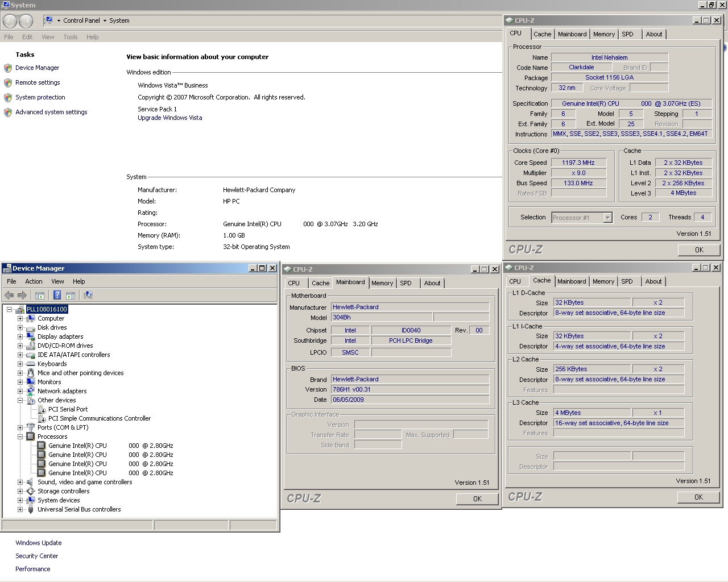Expand the Display adapters node
The height and width of the screenshot is (582, 728).
tap(20, 336)
